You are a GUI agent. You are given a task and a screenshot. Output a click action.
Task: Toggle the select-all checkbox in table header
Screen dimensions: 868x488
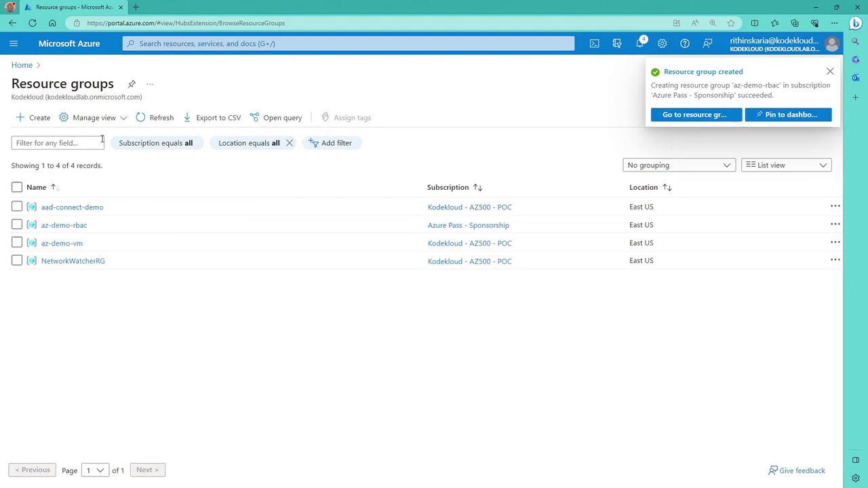[x=17, y=187]
